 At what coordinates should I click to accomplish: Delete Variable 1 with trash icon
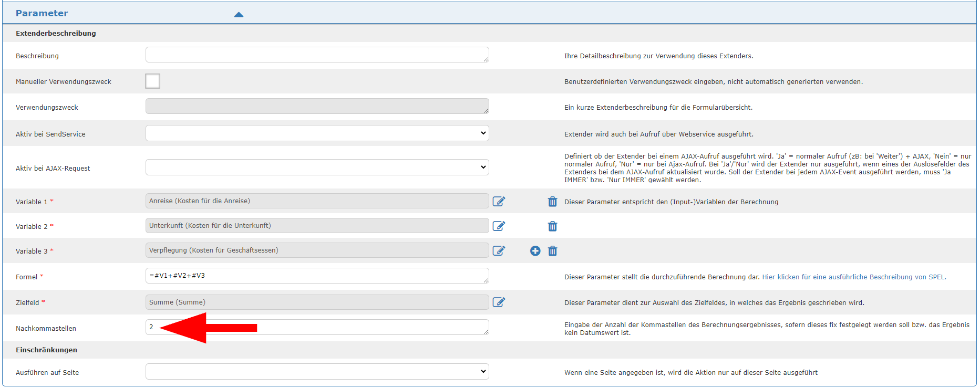click(x=552, y=202)
